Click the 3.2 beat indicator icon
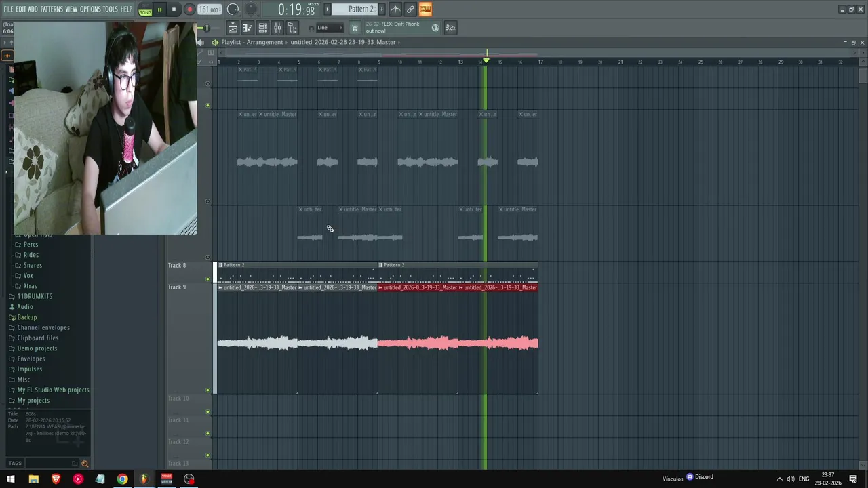The width and height of the screenshot is (868, 488). [450, 28]
